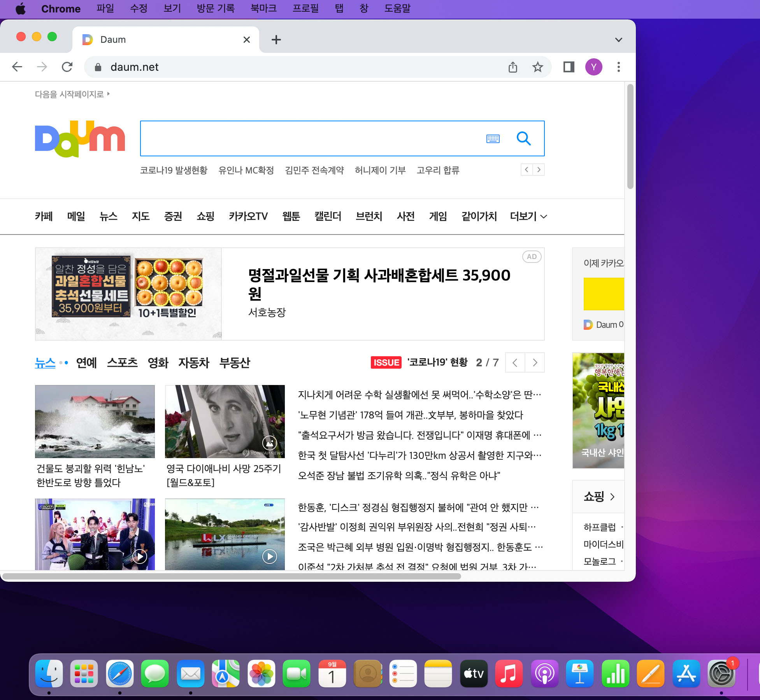Bookmark the page with the star icon
The image size is (760, 700).
pyautogui.click(x=537, y=67)
